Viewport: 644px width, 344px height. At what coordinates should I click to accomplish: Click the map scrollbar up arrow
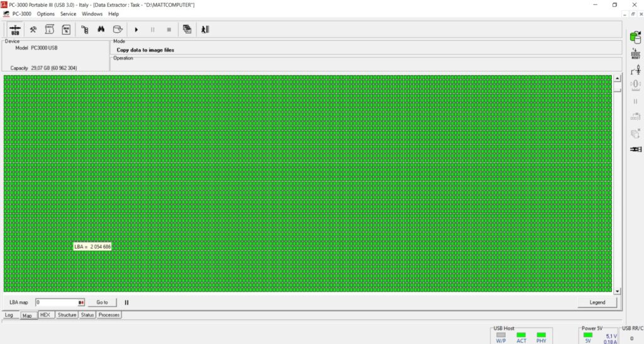point(618,79)
